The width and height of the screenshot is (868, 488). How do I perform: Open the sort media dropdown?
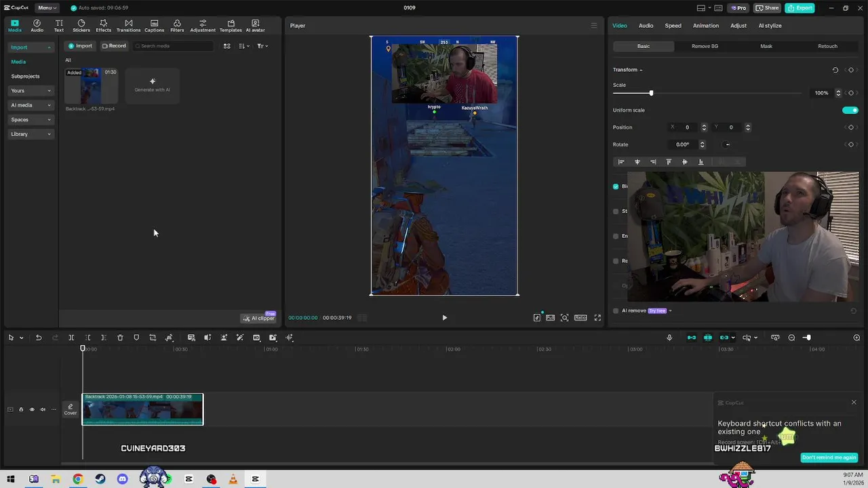[244, 46]
